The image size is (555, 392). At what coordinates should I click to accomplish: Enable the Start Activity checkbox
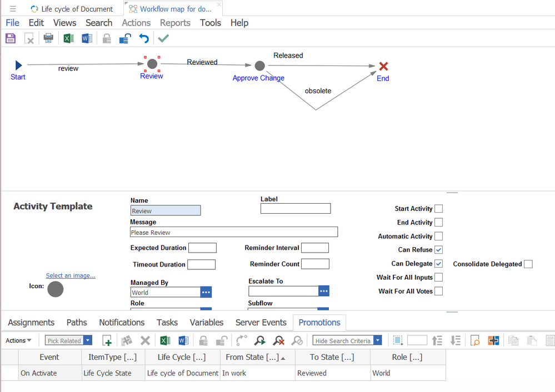click(438, 209)
